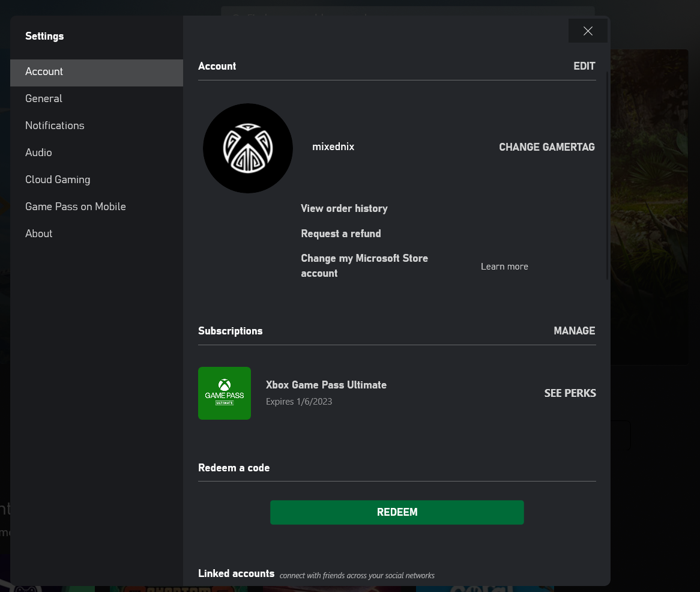
Task: Select Cloud Gaming settings
Action: coord(97,180)
